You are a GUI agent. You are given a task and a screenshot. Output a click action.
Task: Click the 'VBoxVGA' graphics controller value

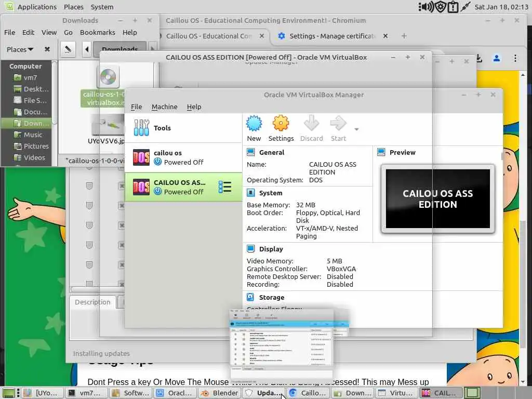pos(341,269)
